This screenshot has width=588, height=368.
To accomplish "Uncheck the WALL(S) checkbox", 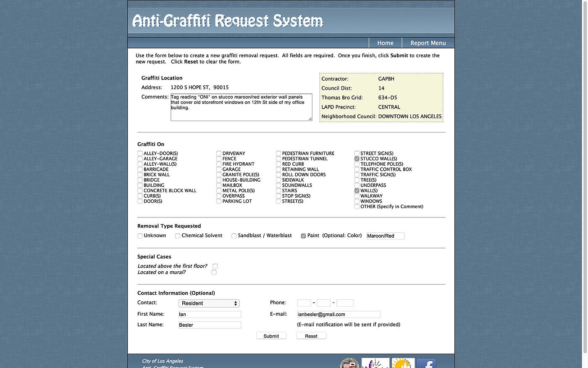I will (x=357, y=191).
